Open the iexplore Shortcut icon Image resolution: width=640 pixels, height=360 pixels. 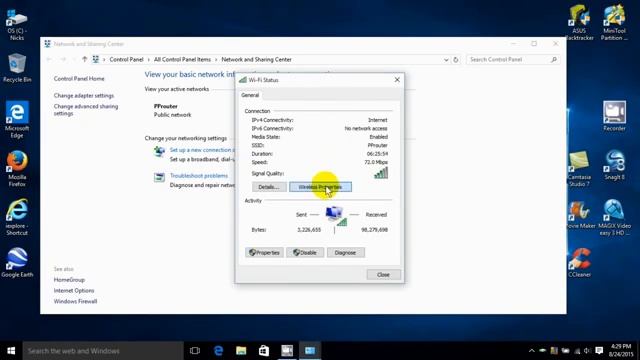(17, 217)
